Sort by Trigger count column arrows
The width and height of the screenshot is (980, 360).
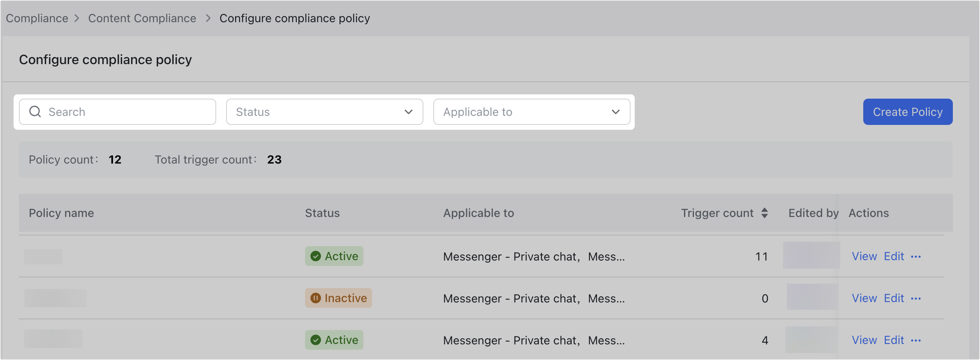765,213
